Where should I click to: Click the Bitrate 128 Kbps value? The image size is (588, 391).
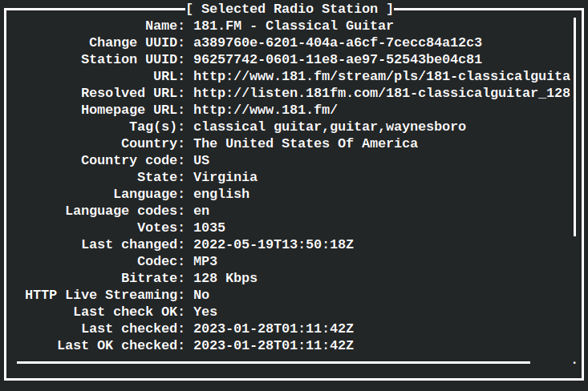(225, 278)
